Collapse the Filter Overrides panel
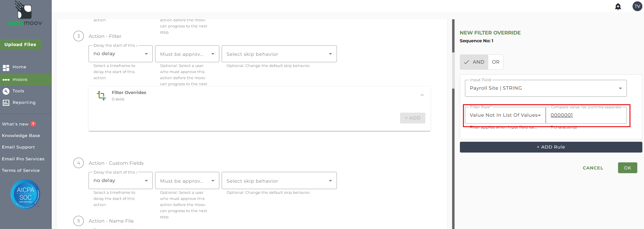 coord(422,95)
